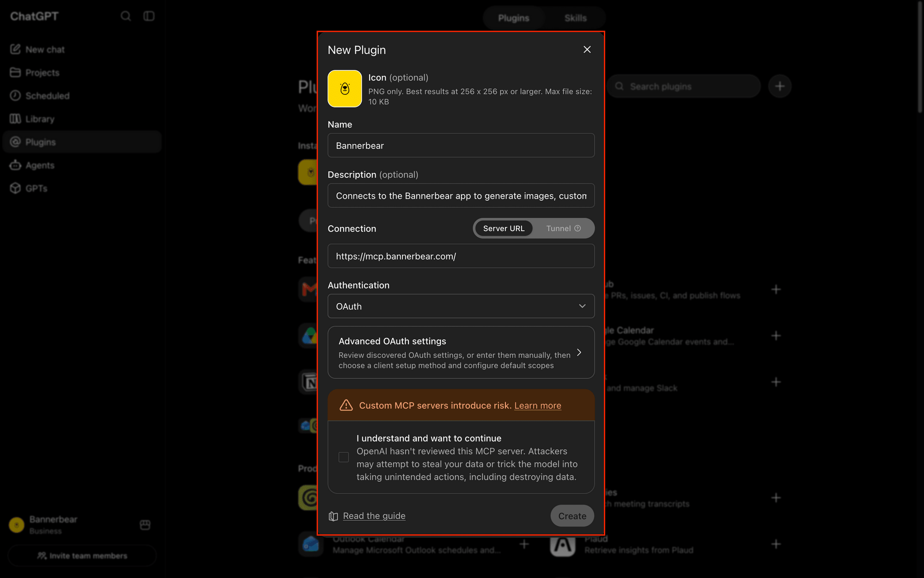Open the Outlook Calendar plugin icon

(311, 545)
